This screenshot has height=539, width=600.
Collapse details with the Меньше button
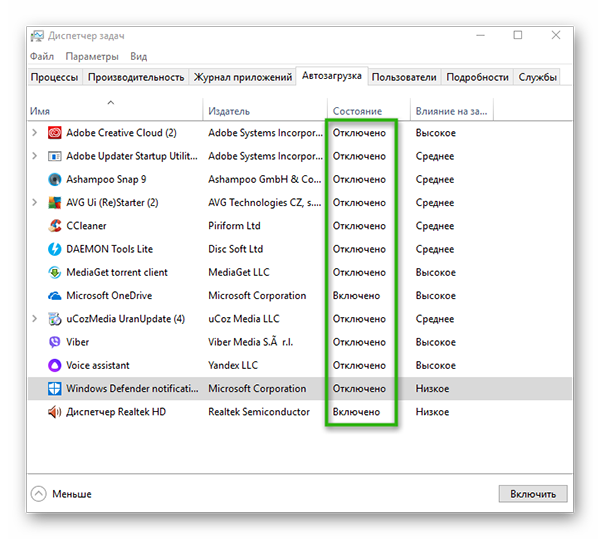(61, 494)
